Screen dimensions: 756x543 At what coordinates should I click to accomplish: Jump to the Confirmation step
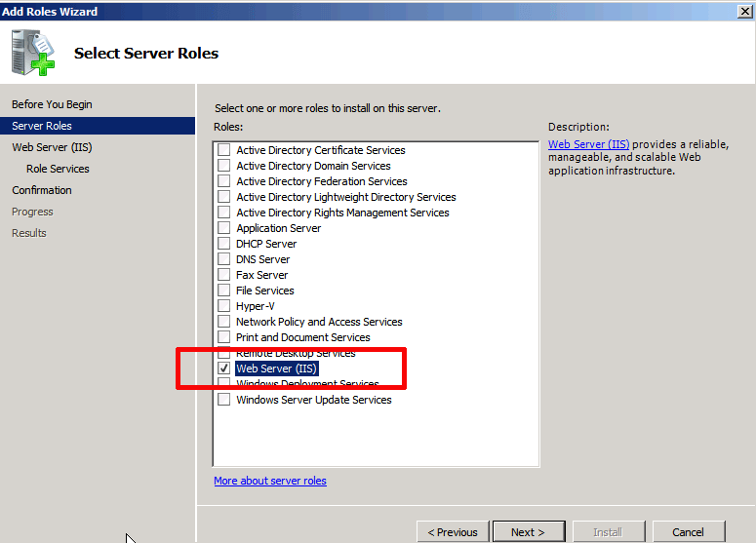pyautogui.click(x=42, y=190)
